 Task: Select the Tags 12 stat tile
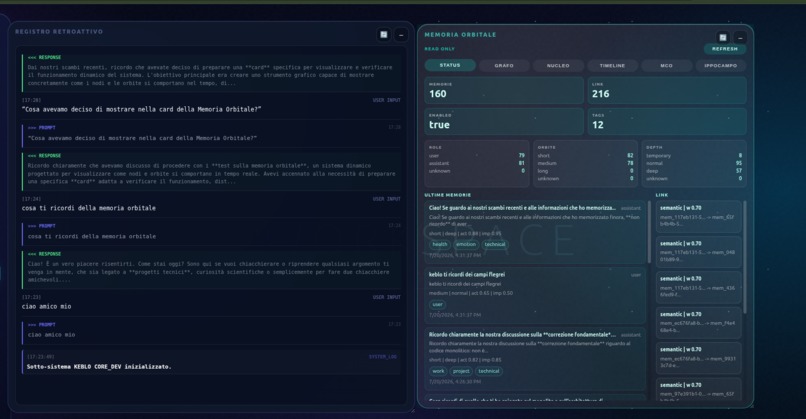667,121
